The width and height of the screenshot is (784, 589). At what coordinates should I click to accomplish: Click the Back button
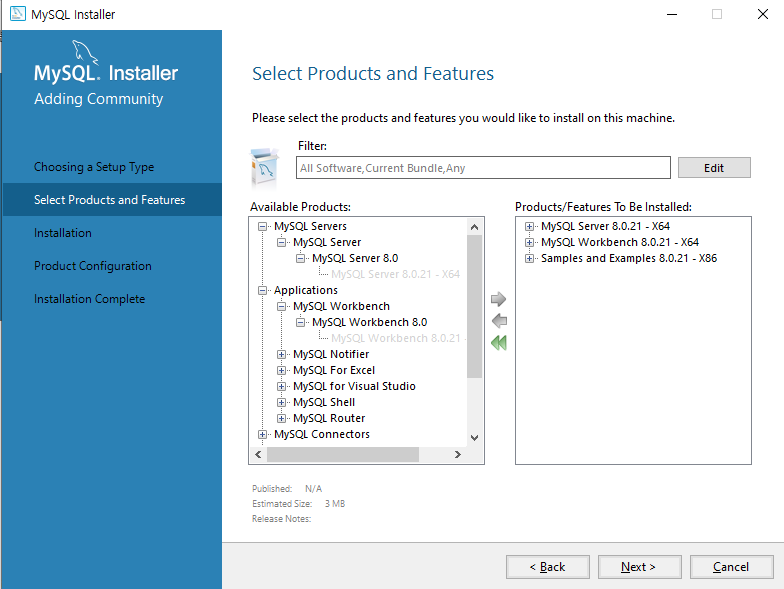(548, 567)
